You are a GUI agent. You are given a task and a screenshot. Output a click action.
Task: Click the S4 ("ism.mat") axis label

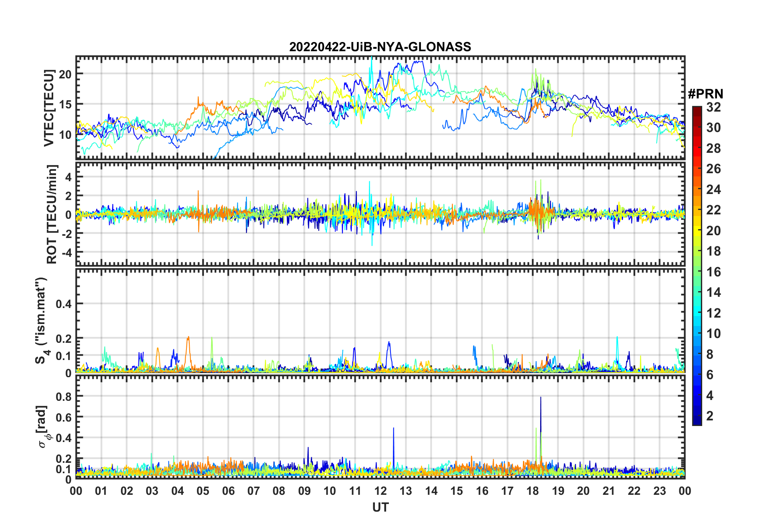[x=42, y=320]
